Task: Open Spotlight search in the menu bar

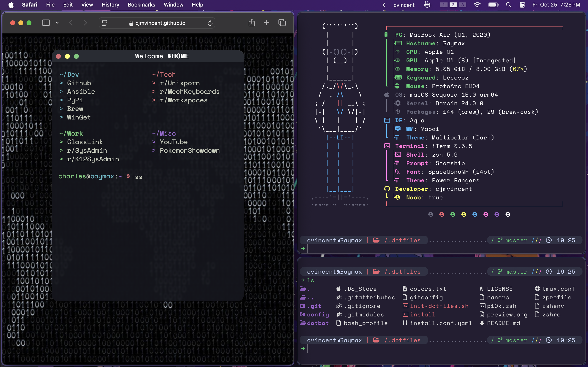Action: click(508, 5)
